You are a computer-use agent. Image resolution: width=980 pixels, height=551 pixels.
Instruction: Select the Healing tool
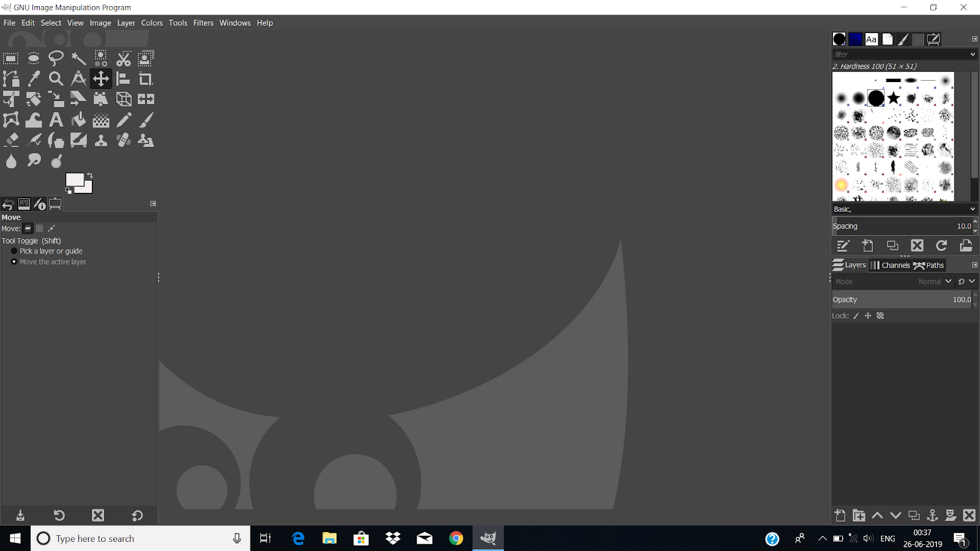point(123,140)
